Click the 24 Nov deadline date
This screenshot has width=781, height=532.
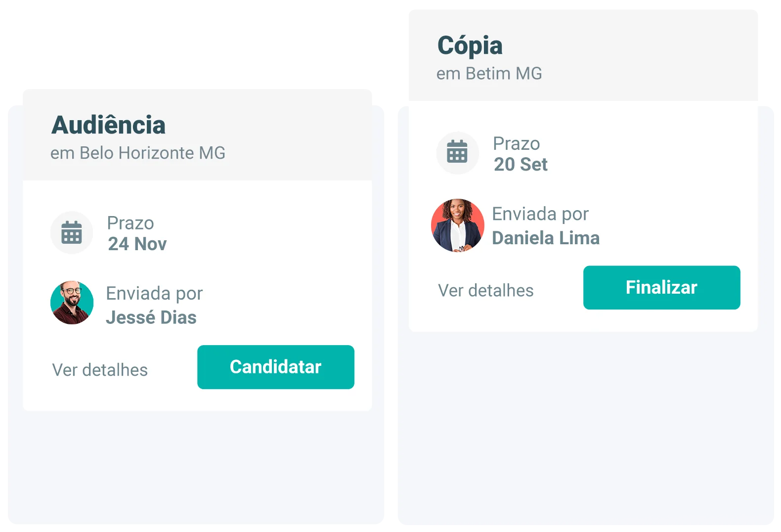[x=137, y=244]
